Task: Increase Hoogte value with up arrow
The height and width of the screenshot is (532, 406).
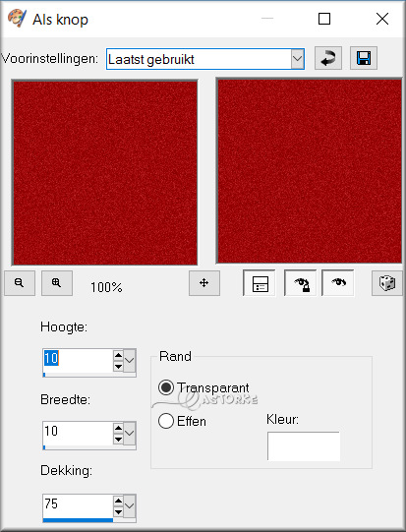Action: pyautogui.click(x=118, y=355)
